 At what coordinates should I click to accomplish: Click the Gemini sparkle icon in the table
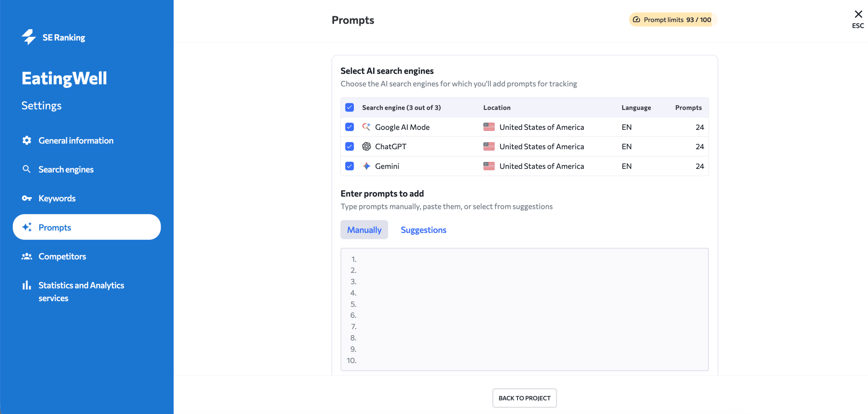(366, 166)
